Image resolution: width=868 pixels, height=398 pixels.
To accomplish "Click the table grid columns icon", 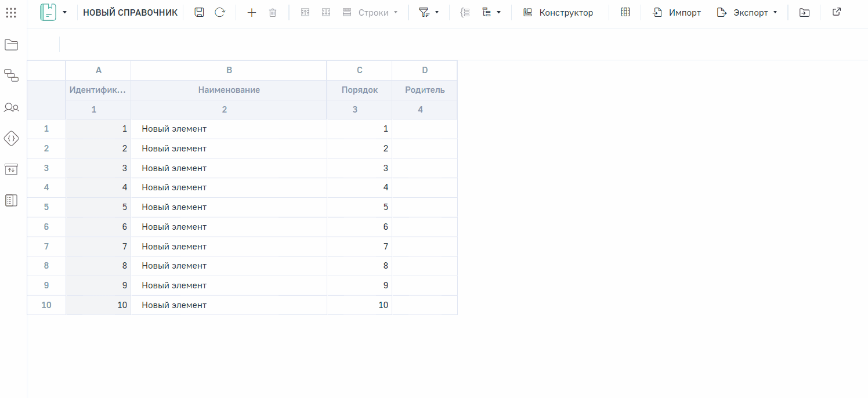I will pos(625,12).
